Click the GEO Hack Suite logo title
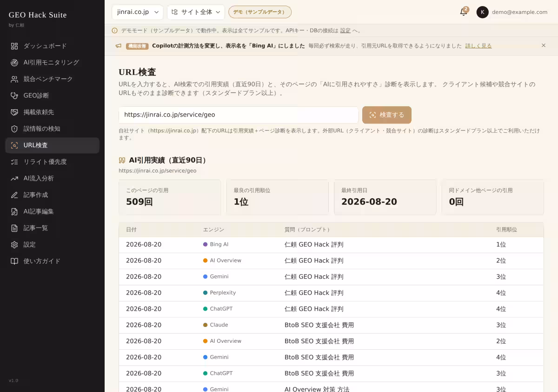558x392 pixels. [x=38, y=15]
